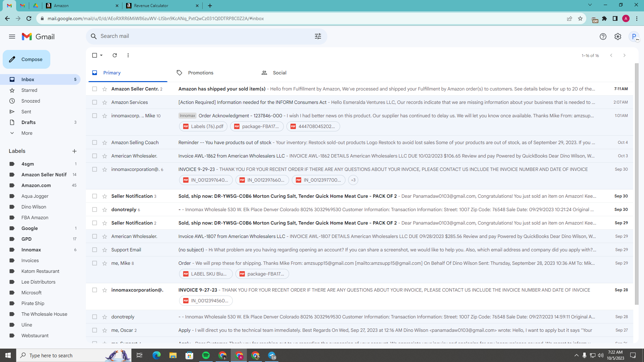The image size is (644, 362).
Task: Open the Innomax label
Action: (x=40, y=250)
